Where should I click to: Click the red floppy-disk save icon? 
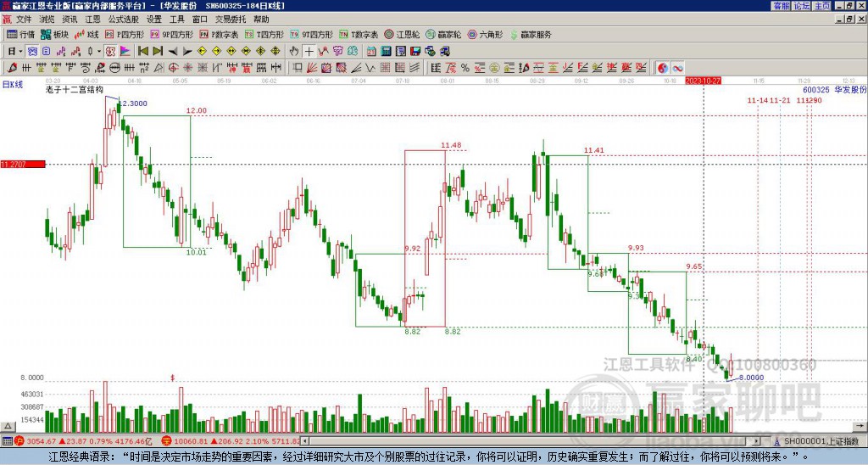click(x=415, y=52)
